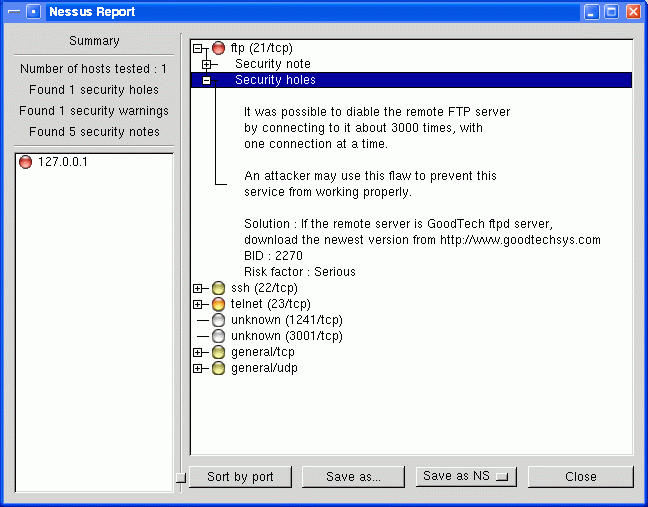The image size is (648, 507).
Task: Expand the Security note node
Action: coord(207,64)
